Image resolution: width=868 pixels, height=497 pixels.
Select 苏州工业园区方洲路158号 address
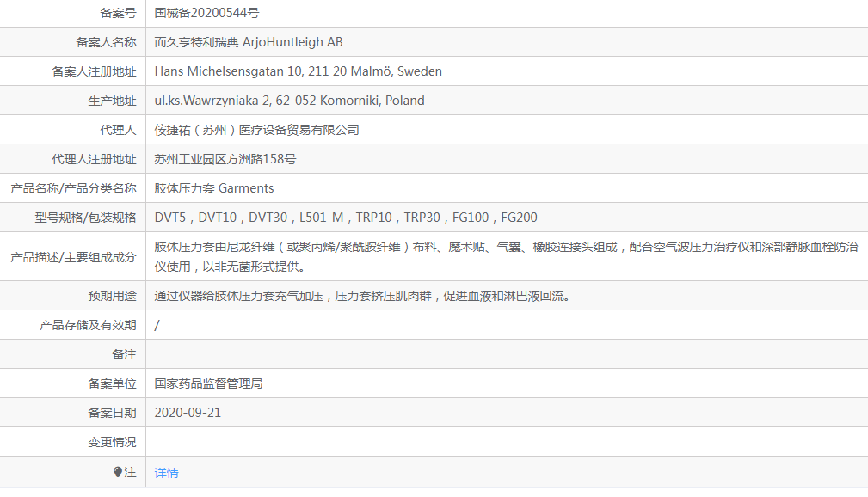pos(225,159)
